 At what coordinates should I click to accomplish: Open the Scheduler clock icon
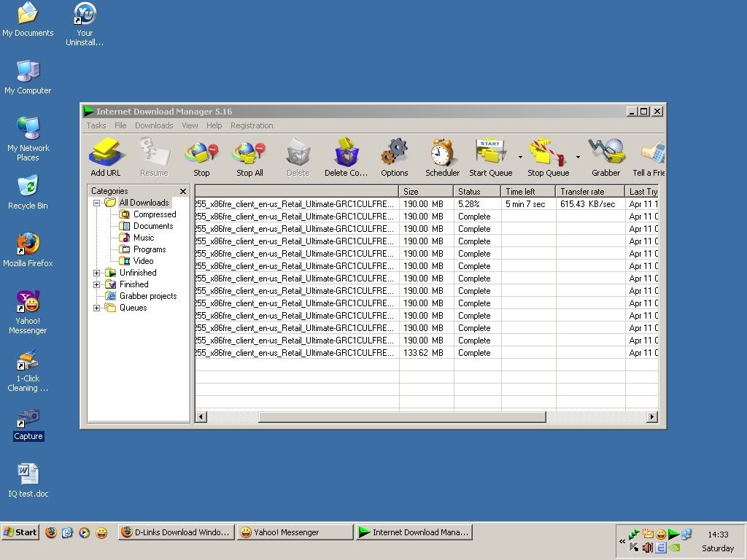[x=443, y=157]
